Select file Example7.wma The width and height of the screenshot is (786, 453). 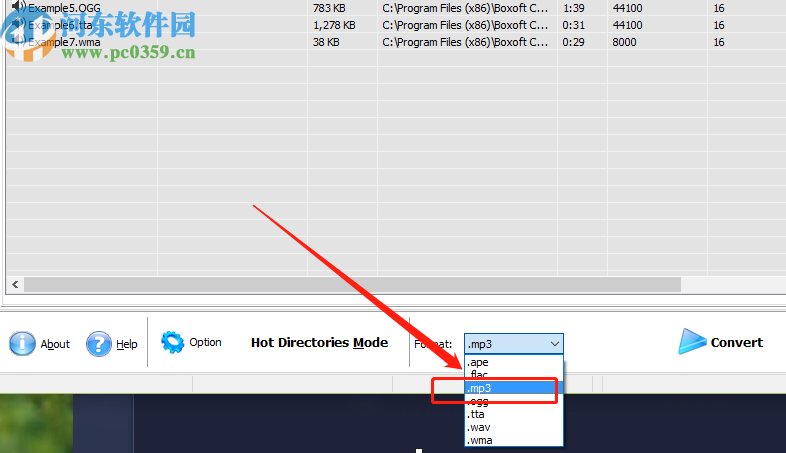click(64, 42)
